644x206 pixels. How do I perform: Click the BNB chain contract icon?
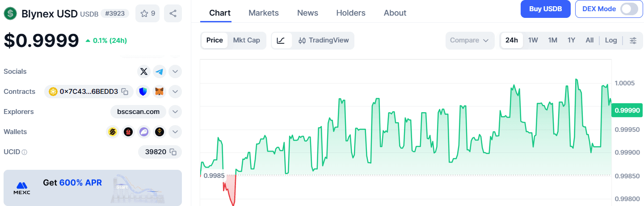(x=53, y=92)
